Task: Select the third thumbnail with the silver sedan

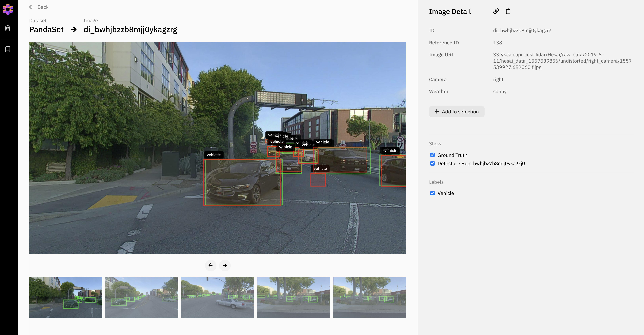Action: coord(218,297)
